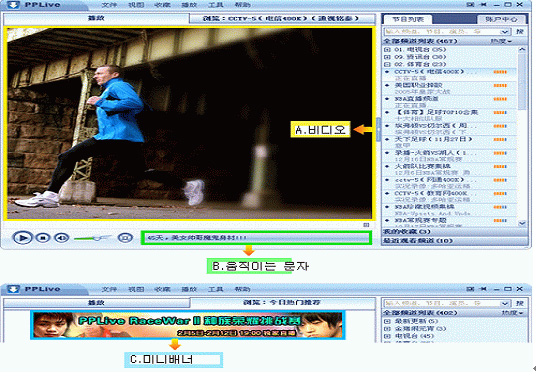Click the search button next to the channel search box

tap(520, 31)
